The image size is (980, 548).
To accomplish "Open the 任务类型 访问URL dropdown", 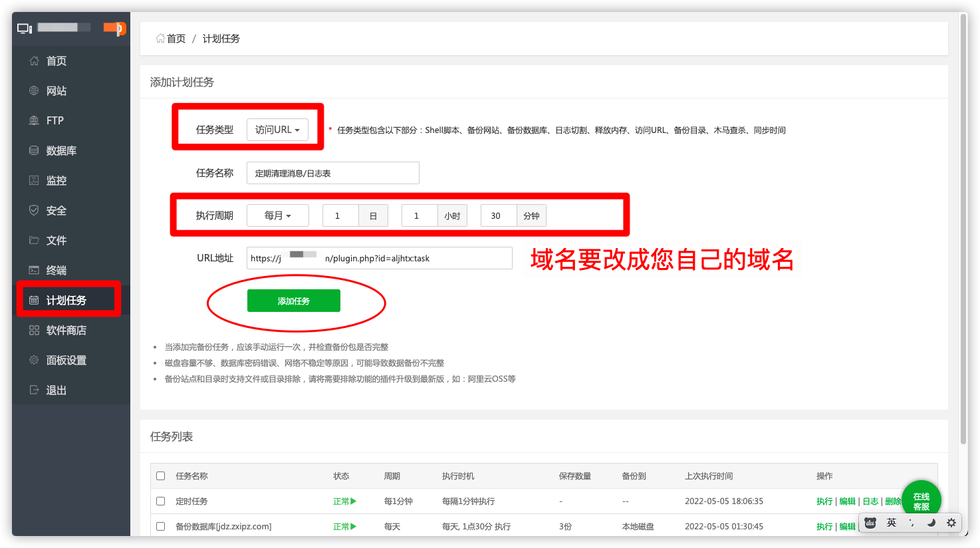I will tap(277, 130).
